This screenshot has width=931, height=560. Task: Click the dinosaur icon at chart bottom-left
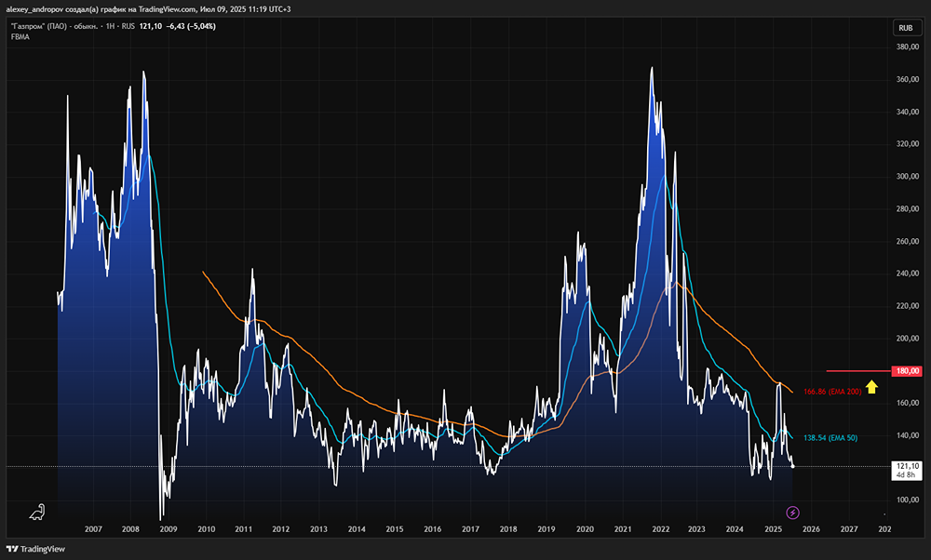[37, 512]
